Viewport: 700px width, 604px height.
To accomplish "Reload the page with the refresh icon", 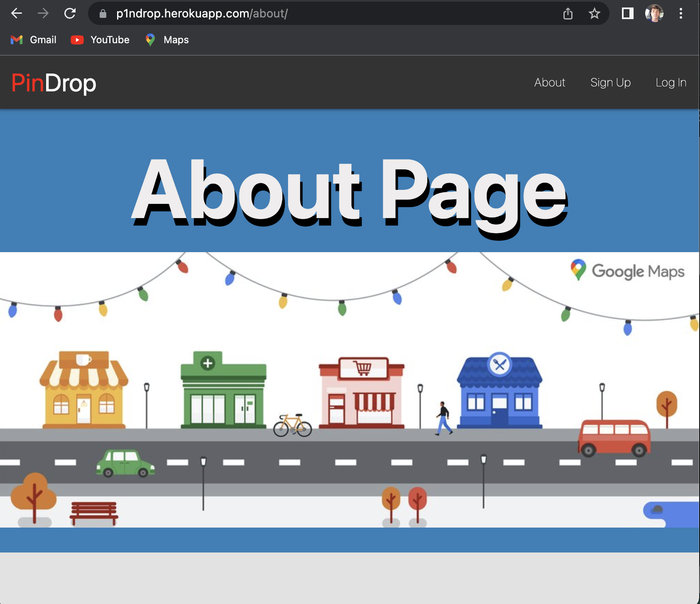I will 70,14.
